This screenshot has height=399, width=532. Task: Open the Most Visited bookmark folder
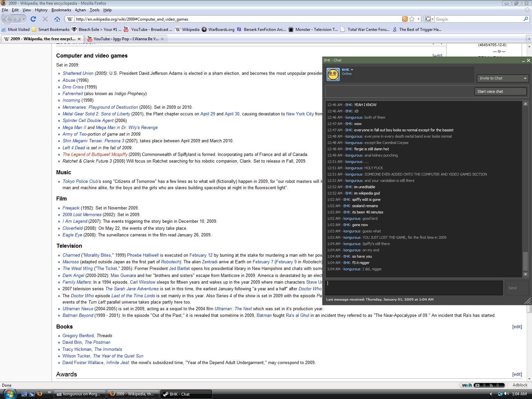(x=16, y=29)
